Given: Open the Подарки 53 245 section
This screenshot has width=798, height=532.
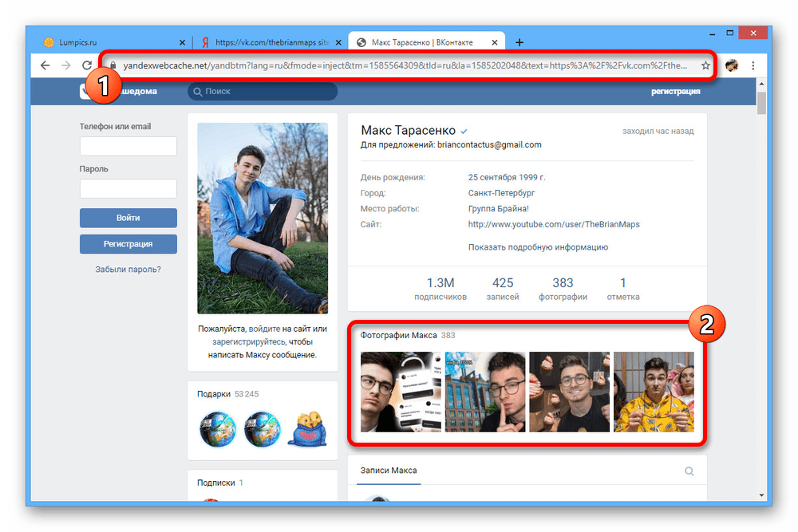Looking at the screenshot, I should (x=227, y=394).
